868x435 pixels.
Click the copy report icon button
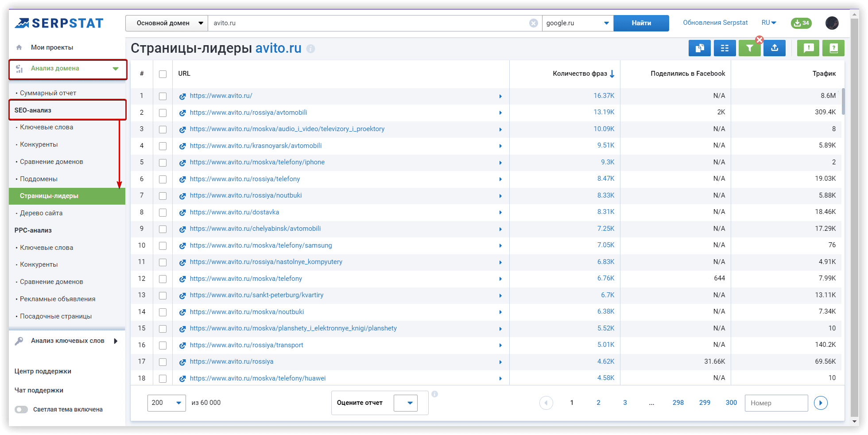pos(700,48)
